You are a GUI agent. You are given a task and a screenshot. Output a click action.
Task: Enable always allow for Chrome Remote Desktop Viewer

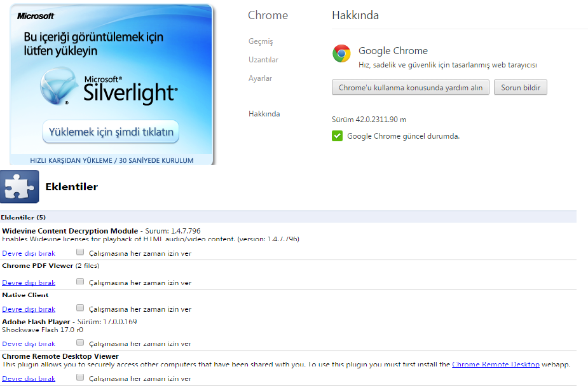(x=80, y=377)
